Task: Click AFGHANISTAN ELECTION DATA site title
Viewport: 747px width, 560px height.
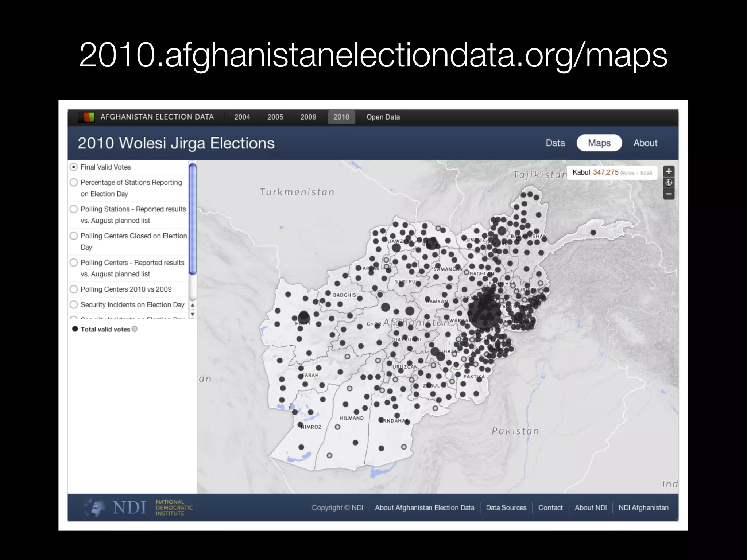Action: click(157, 117)
